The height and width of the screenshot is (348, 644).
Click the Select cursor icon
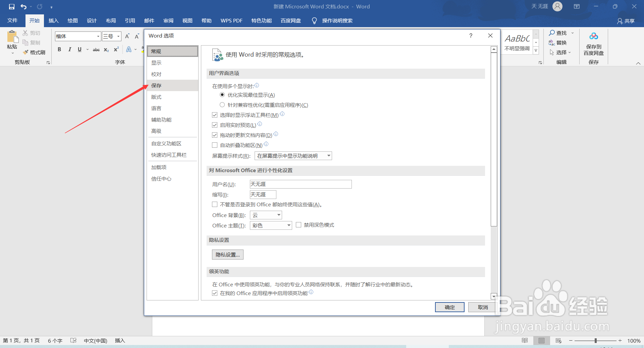pos(552,52)
